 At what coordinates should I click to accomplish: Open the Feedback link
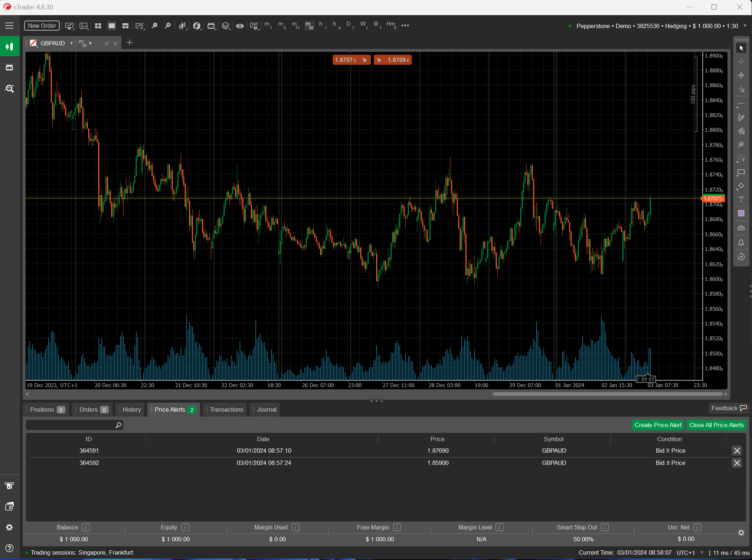pos(729,408)
